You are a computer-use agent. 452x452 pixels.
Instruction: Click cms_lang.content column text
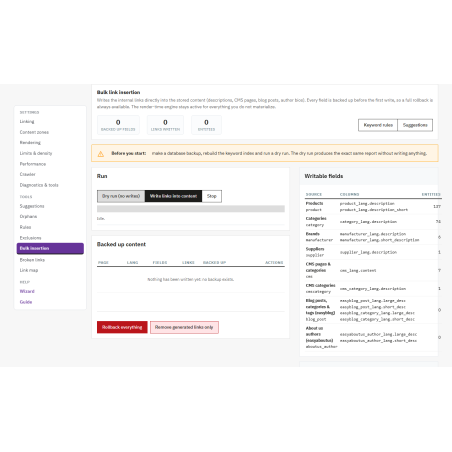click(x=358, y=271)
